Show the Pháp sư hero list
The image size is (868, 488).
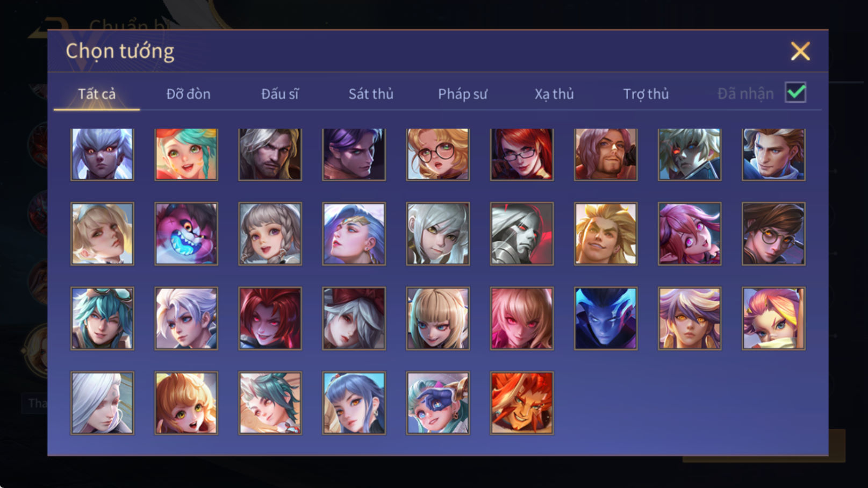coord(462,94)
